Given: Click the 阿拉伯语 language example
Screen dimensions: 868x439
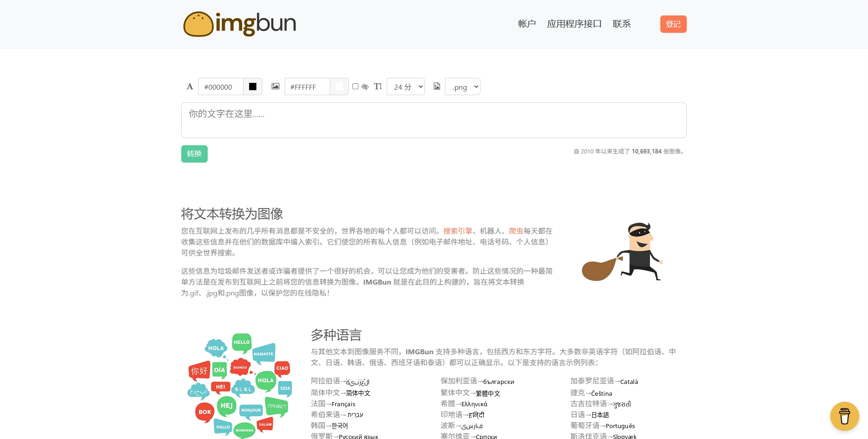Looking at the screenshot, I should point(340,382).
